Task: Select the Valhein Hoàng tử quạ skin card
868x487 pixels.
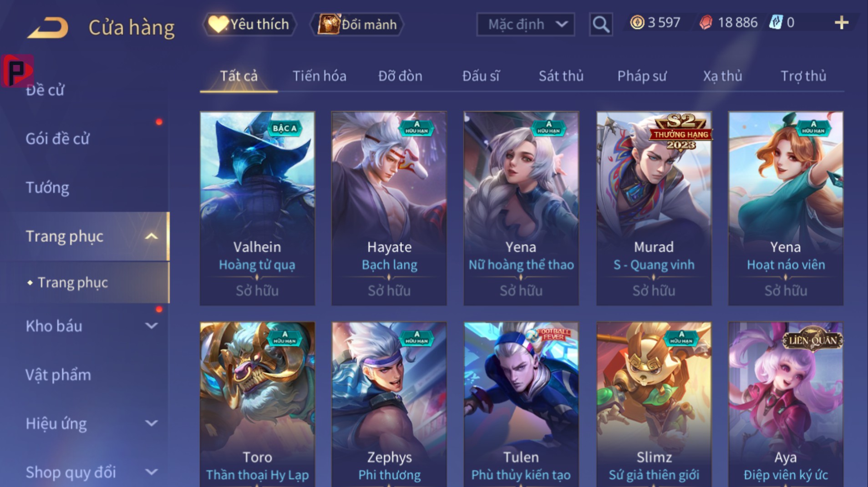Action: tap(257, 208)
